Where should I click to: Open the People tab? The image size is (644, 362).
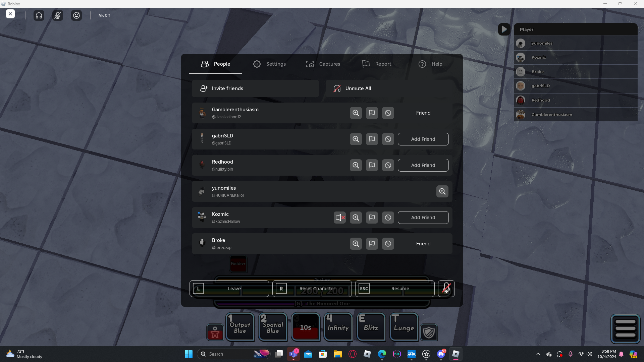215,64
